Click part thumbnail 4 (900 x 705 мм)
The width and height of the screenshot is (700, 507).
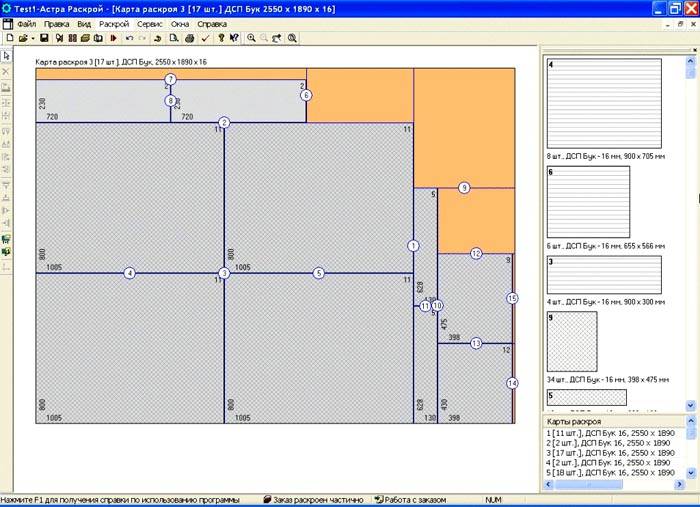tap(604, 103)
